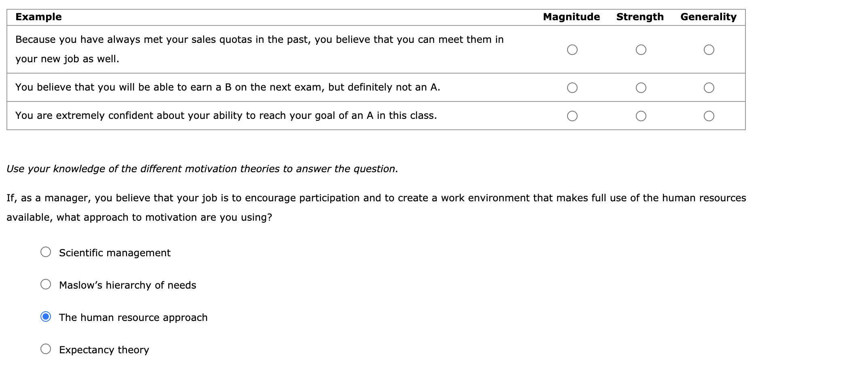Viewport: 868px width, 384px height.
Task: Select Magnitude for the B exam example
Action: coord(572,87)
